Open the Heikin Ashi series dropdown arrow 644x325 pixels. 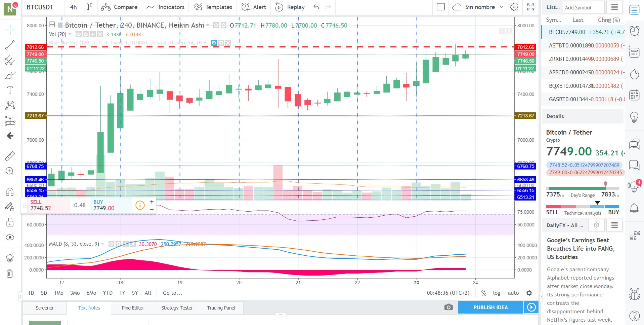(208, 25)
